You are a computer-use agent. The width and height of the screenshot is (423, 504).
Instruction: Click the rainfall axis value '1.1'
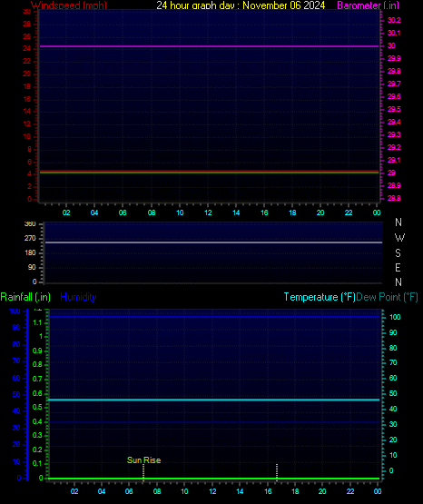[37, 322]
